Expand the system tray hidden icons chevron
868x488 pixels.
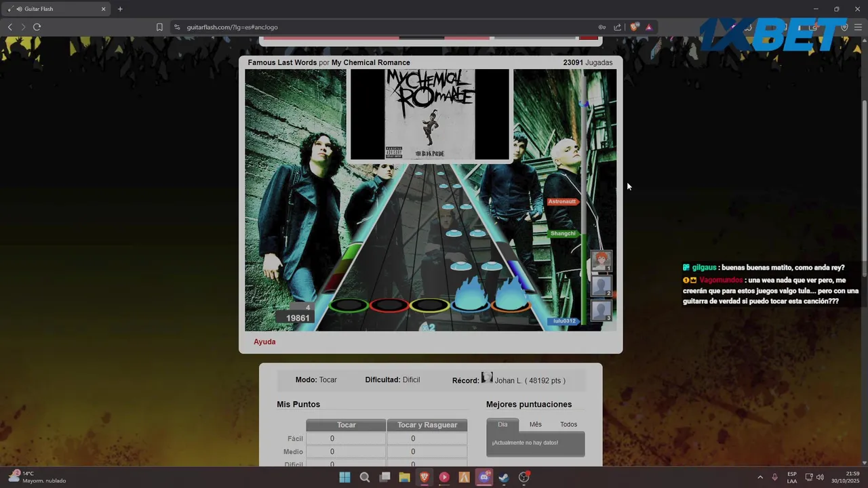click(x=760, y=477)
